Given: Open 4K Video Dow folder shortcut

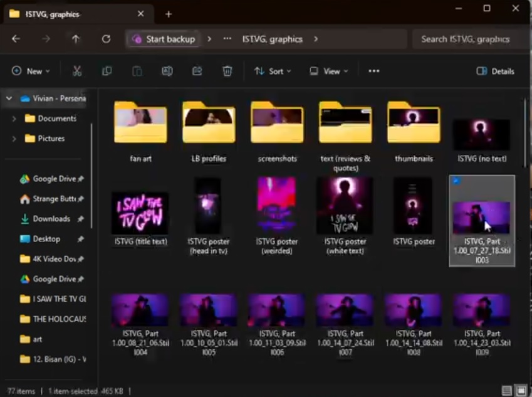Looking at the screenshot, I should pos(51,259).
